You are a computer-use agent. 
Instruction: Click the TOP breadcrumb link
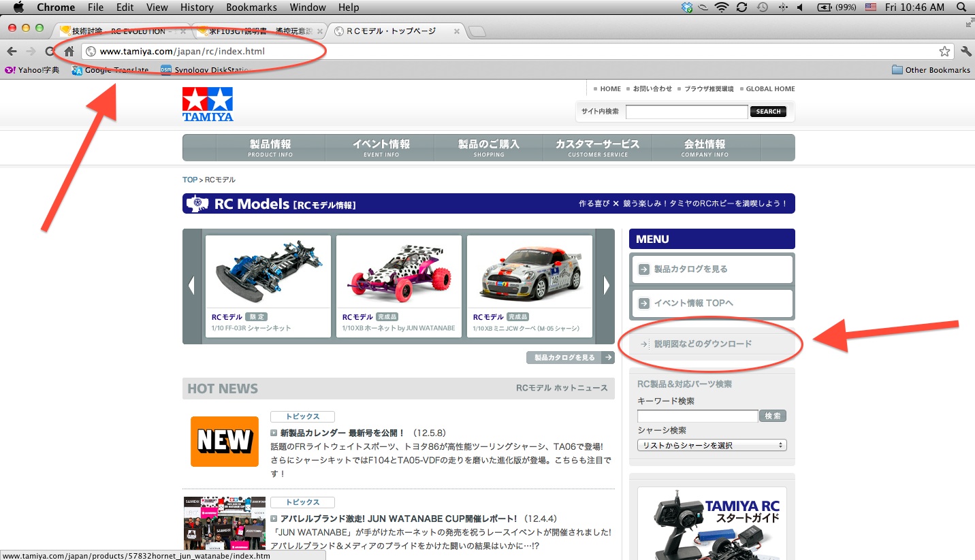click(190, 180)
